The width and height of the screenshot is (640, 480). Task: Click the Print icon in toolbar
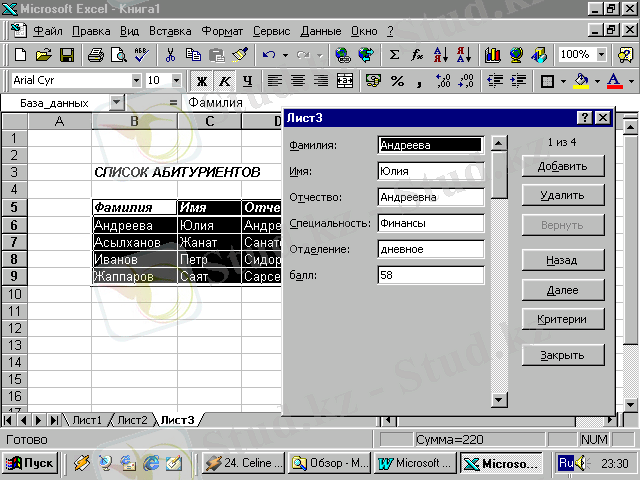(95, 54)
